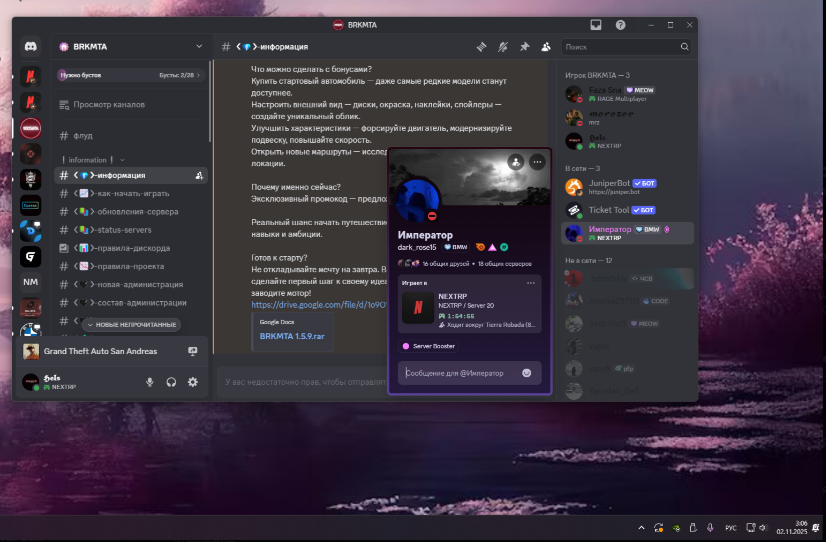Click the Поиск search field

pos(620,47)
